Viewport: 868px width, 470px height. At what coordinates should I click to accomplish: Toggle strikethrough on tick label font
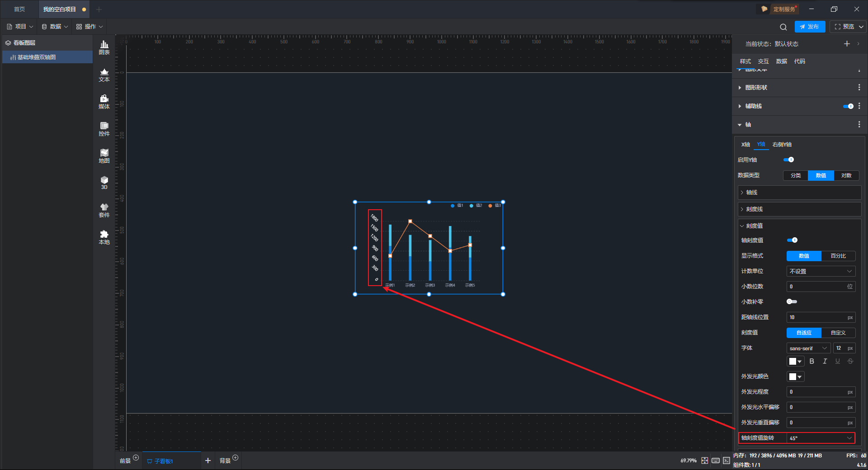[x=850, y=361]
